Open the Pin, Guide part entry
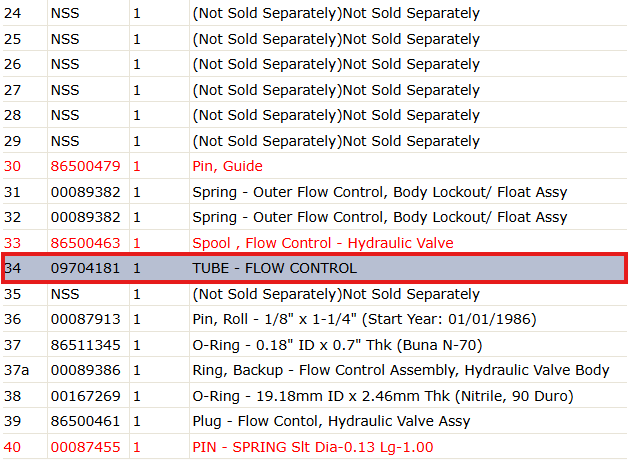The width and height of the screenshot is (629, 460). [x=227, y=166]
